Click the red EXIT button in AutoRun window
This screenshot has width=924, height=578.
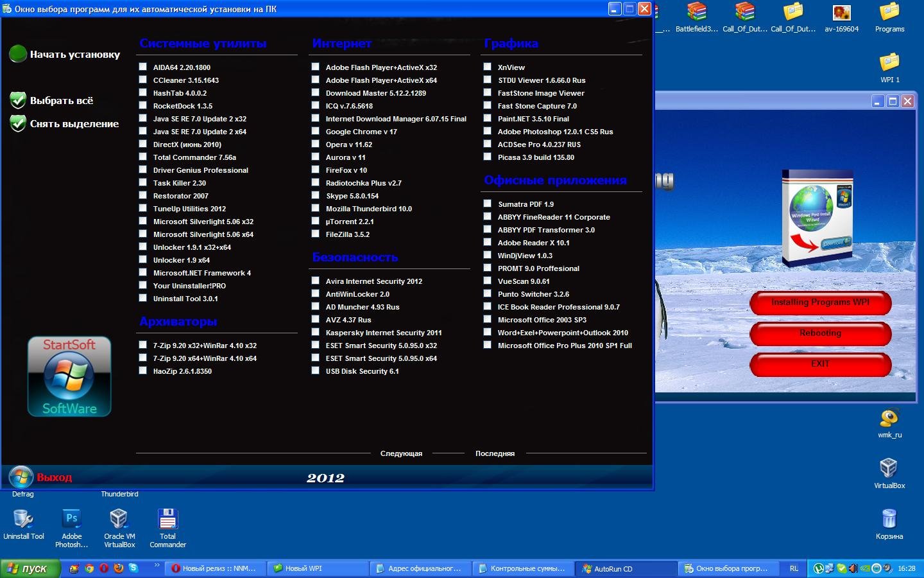coord(821,364)
